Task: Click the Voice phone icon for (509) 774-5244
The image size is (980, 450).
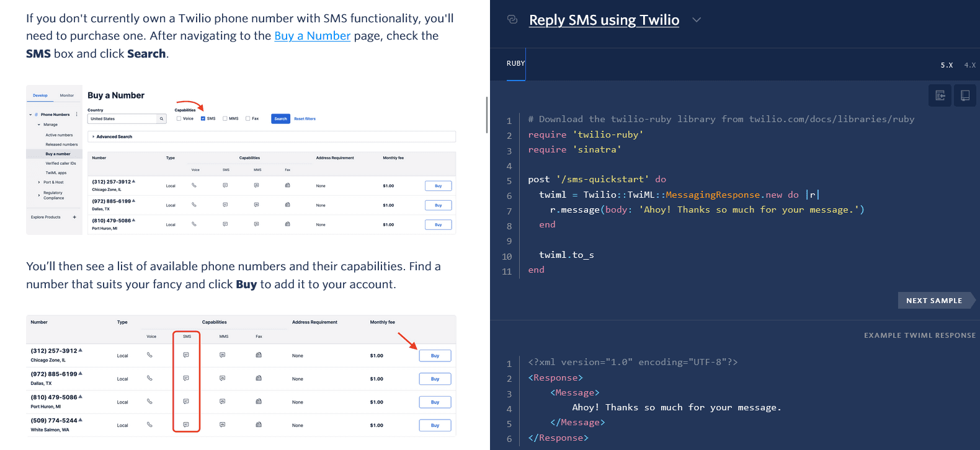Action: point(149,425)
